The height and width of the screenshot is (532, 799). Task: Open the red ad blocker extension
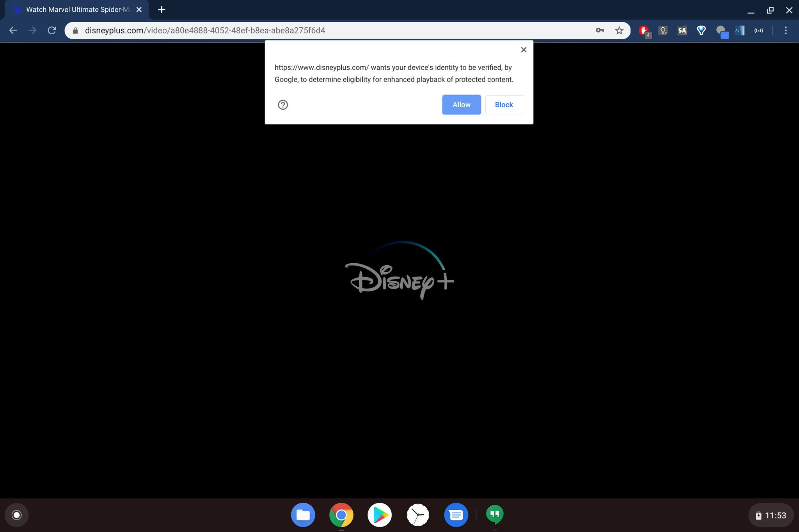(643, 30)
